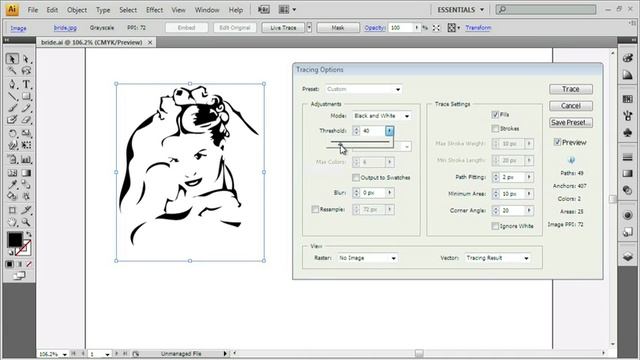Open the Raster No Image dropdown
This screenshot has height=360, width=640.
[x=367, y=258]
